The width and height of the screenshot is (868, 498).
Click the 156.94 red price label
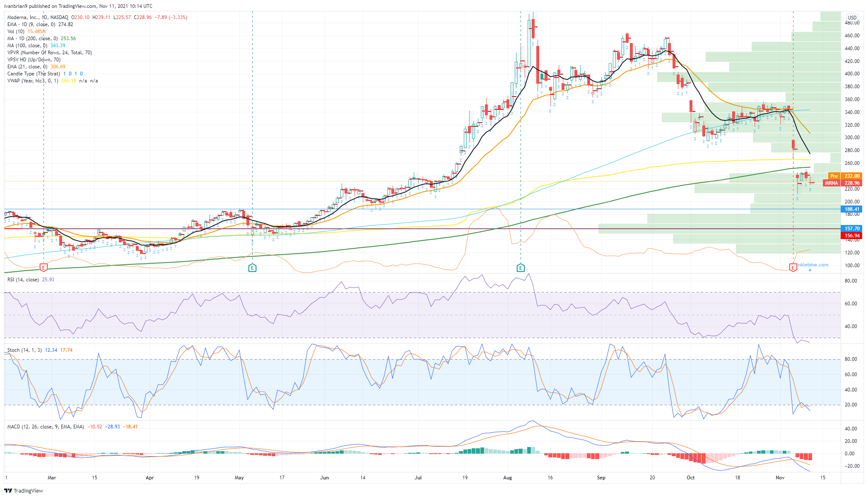(852, 235)
